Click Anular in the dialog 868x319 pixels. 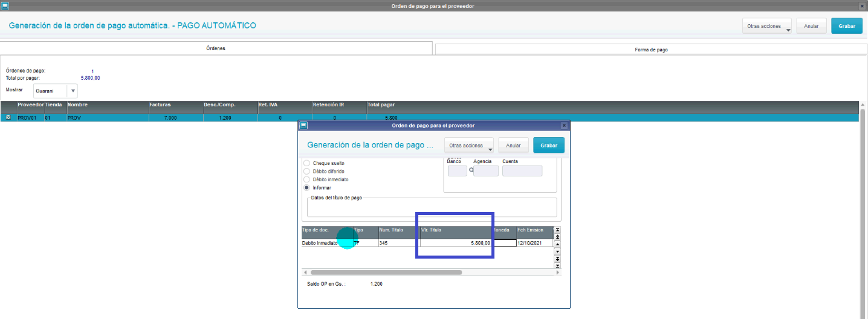click(513, 146)
